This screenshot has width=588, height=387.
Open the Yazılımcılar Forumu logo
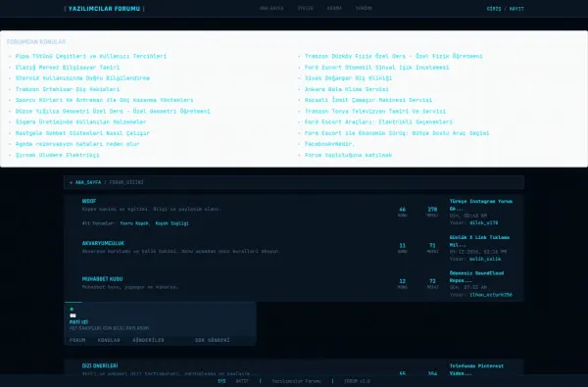(104, 9)
